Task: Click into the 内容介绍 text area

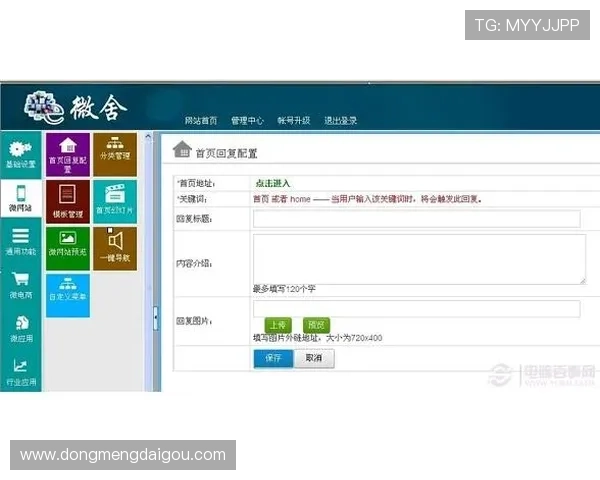Action: click(x=419, y=259)
